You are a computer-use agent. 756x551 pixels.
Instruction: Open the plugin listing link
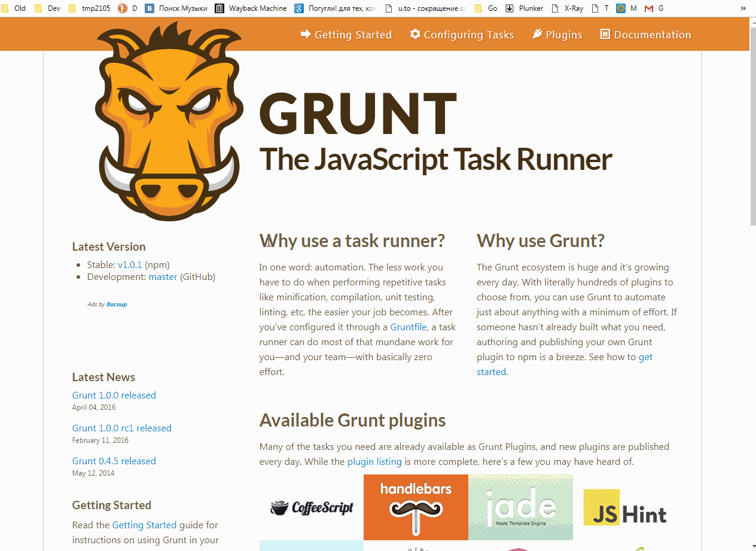tap(374, 462)
